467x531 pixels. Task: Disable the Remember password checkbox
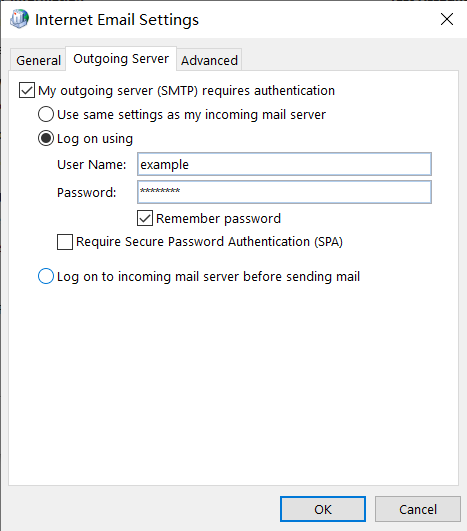point(145,218)
